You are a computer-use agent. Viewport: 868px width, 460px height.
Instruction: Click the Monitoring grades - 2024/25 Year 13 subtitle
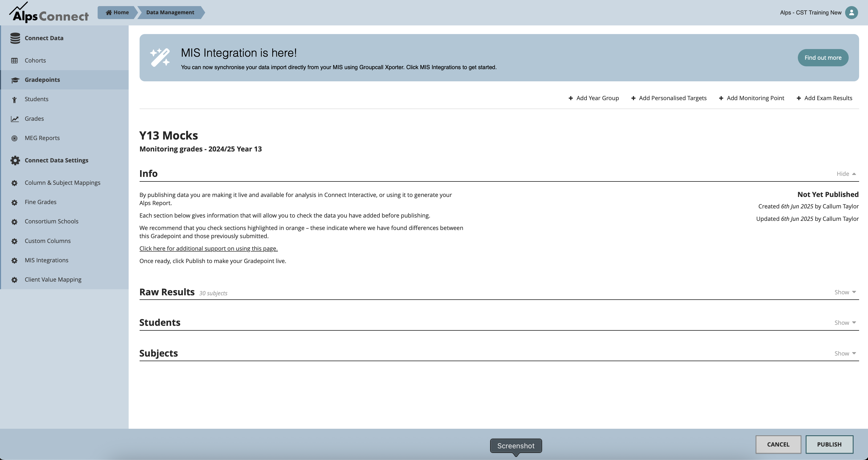point(201,149)
